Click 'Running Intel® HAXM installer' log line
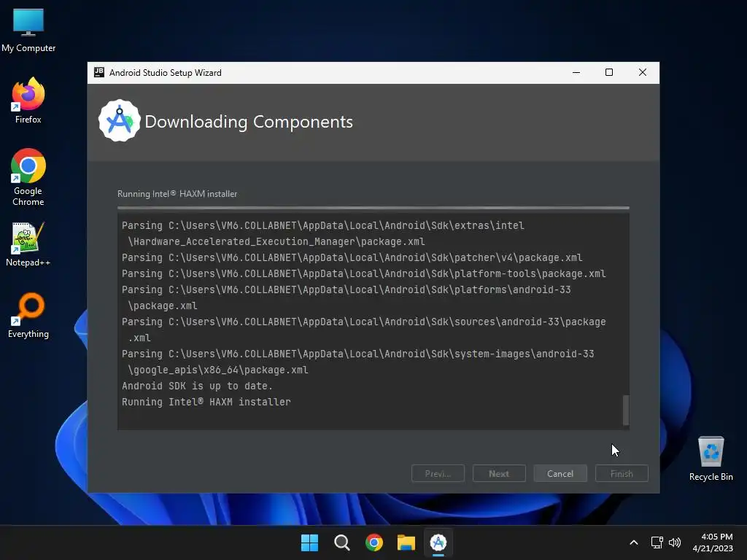Screen dimensions: 747x560 pyautogui.click(x=206, y=402)
